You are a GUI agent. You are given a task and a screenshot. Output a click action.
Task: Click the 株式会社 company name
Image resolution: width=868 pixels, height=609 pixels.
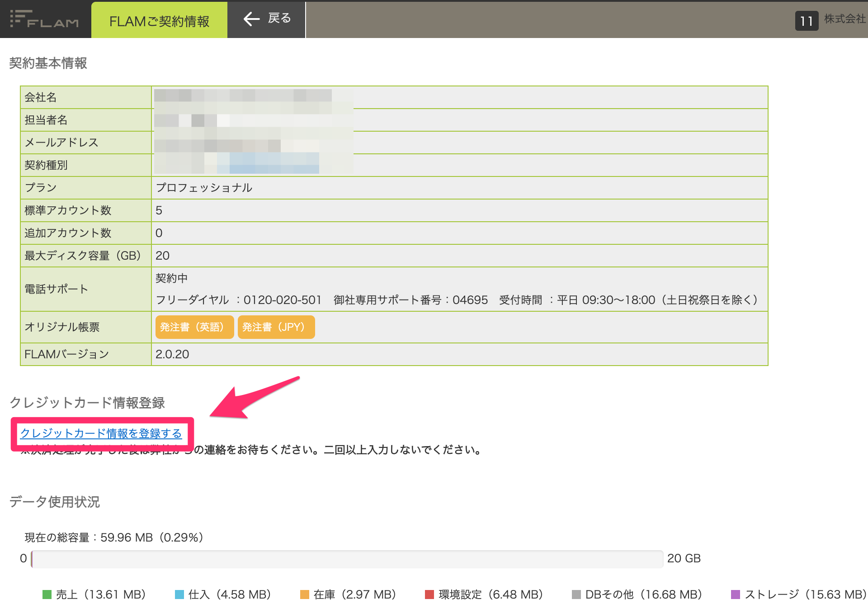point(845,19)
